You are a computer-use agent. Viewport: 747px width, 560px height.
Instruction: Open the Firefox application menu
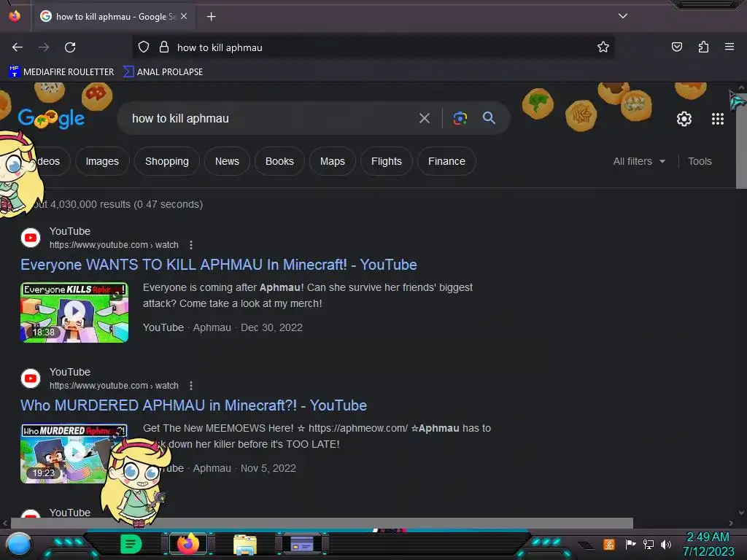[729, 47]
